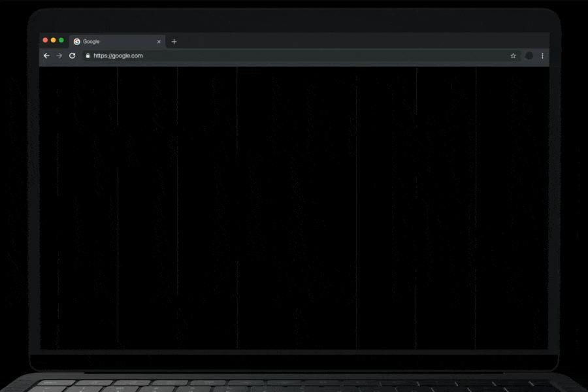Reload the current page

click(73, 56)
